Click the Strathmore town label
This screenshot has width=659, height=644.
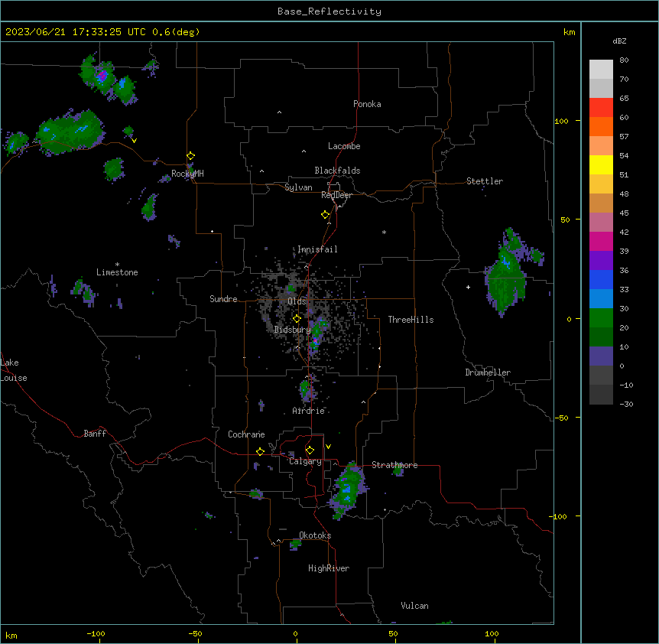(394, 465)
